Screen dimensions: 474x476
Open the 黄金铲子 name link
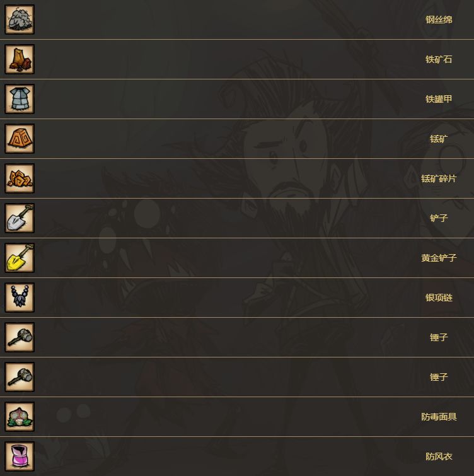(x=439, y=258)
